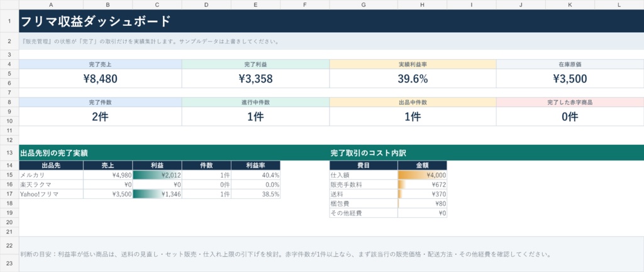
Task: Click the 費目 table header
Action: (364, 165)
